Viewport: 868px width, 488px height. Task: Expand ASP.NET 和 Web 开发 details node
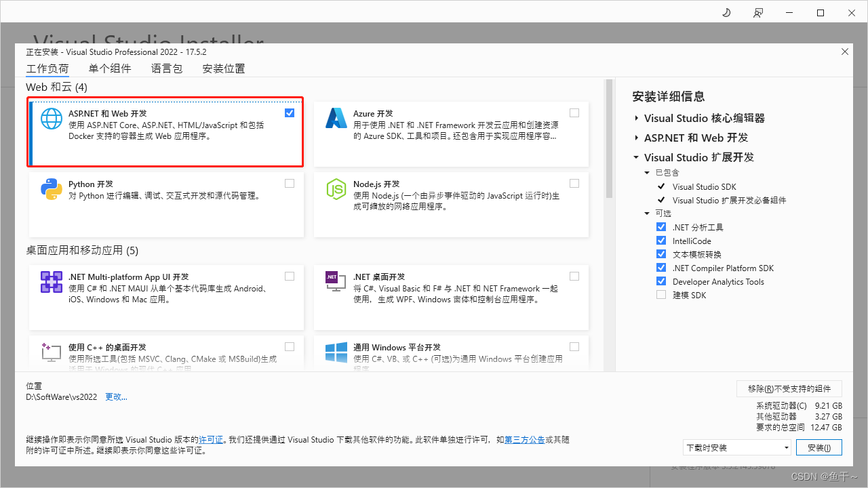click(x=637, y=138)
